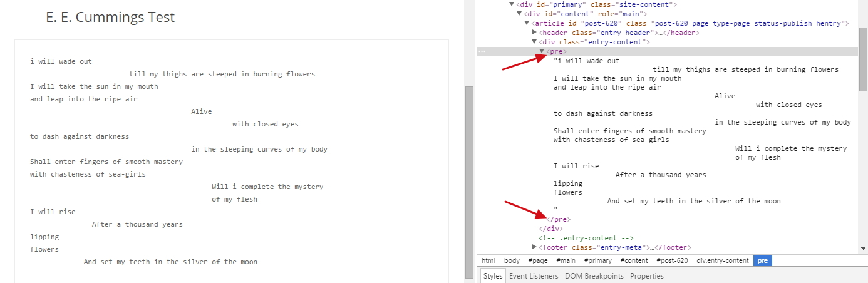The image size is (868, 283).
Task: Collapse the div#primary site-content node
Action: [x=512, y=4]
